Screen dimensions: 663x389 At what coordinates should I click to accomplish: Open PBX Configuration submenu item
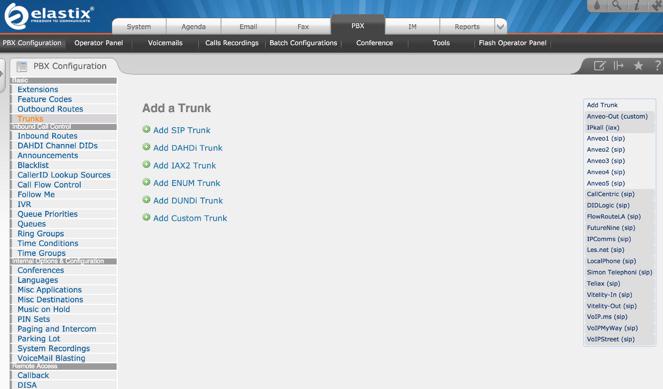pos(32,43)
